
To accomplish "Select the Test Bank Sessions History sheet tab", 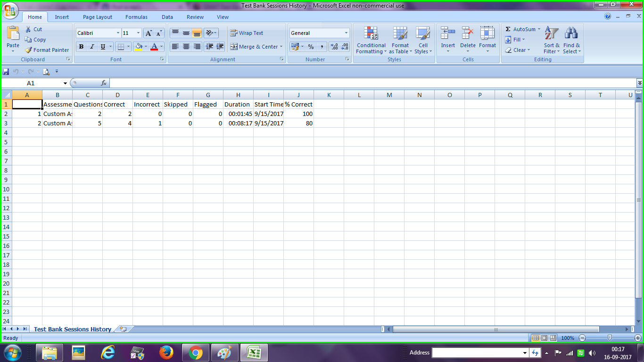I will tap(73, 329).
